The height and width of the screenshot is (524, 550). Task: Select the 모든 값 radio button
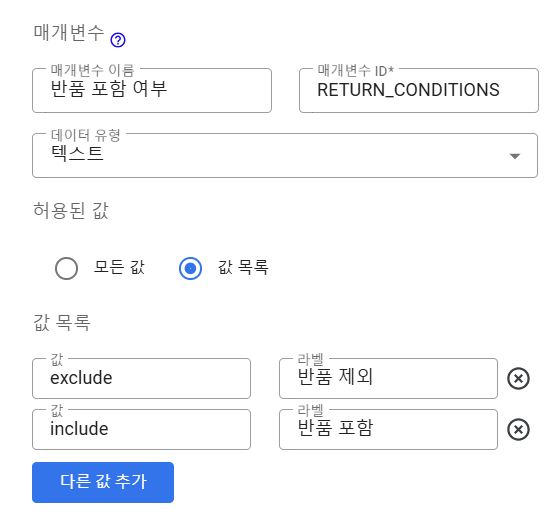point(66,268)
